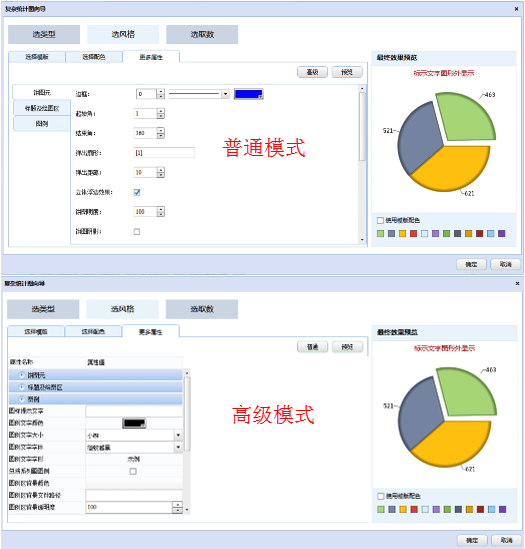Open the black legend text color swatch
525x549 pixels.
pyautogui.click(x=134, y=423)
